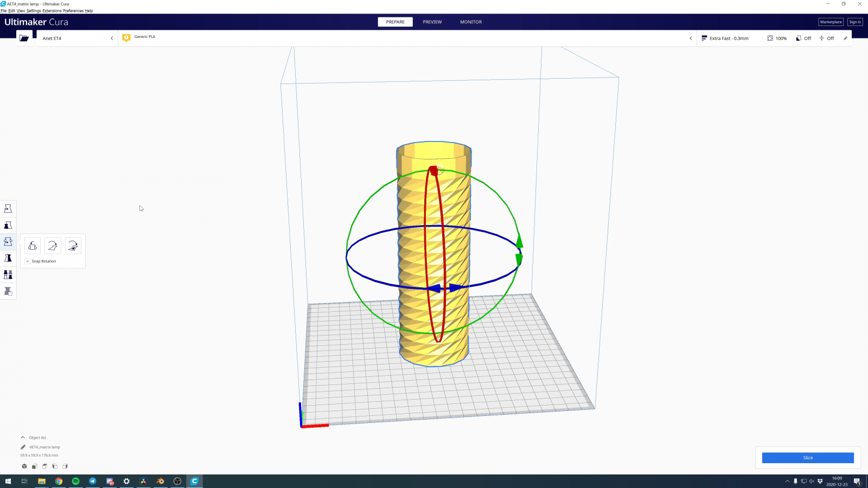Click the 59.9 x 59.9 x 176.6 mm dimensions
This screenshot has height=488, width=868.
coord(39,455)
